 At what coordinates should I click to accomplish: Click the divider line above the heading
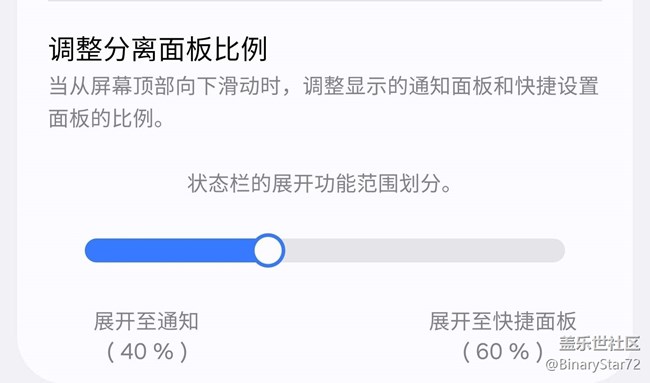pyautogui.click(x=325, y=1)
